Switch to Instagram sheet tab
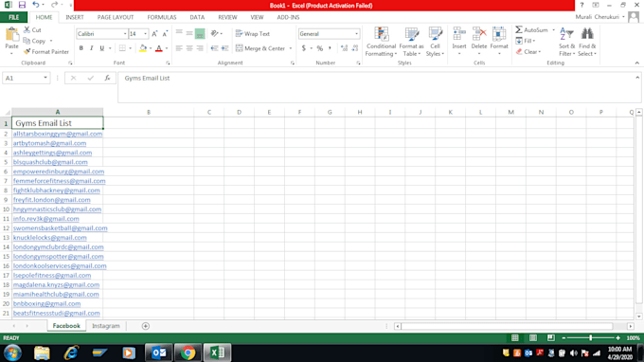Screen dimensions: 644x362 105,326
